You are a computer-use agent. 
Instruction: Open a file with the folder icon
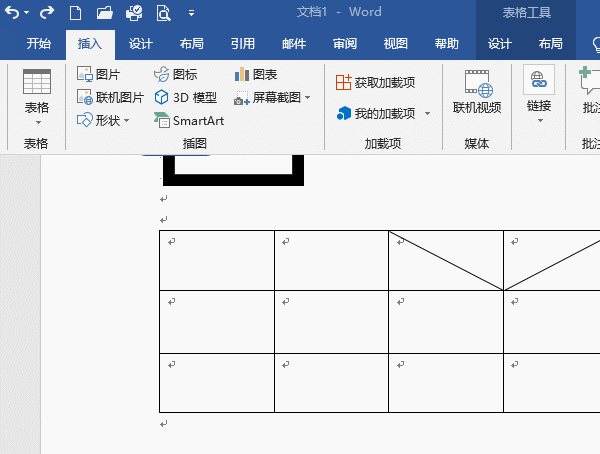pos(104,13)
